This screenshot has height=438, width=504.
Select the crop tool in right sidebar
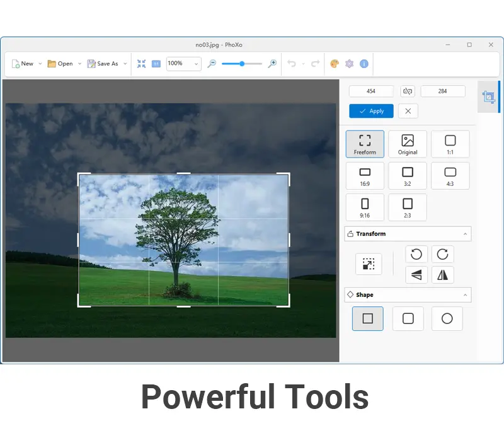488,97
